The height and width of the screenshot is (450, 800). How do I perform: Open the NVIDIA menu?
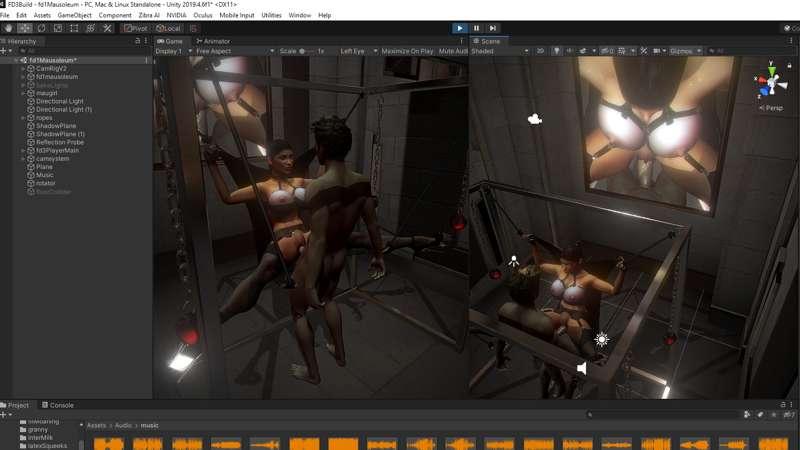point(177,15)
